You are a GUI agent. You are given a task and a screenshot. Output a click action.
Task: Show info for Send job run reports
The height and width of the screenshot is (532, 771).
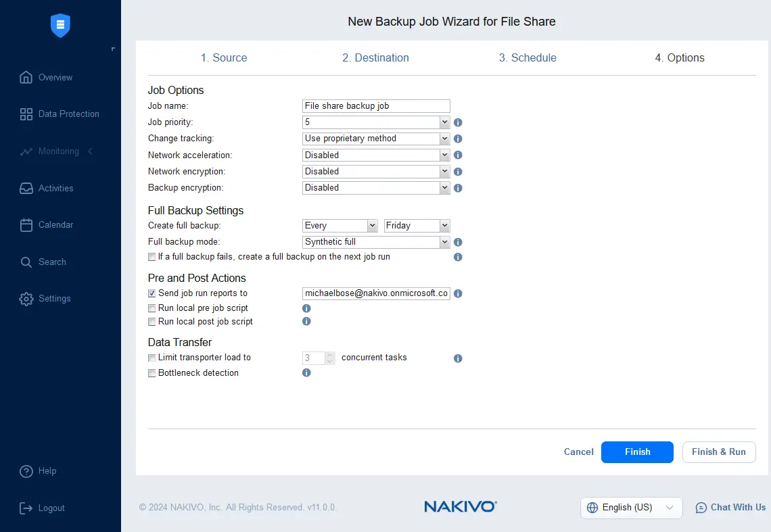pos(458,293)
